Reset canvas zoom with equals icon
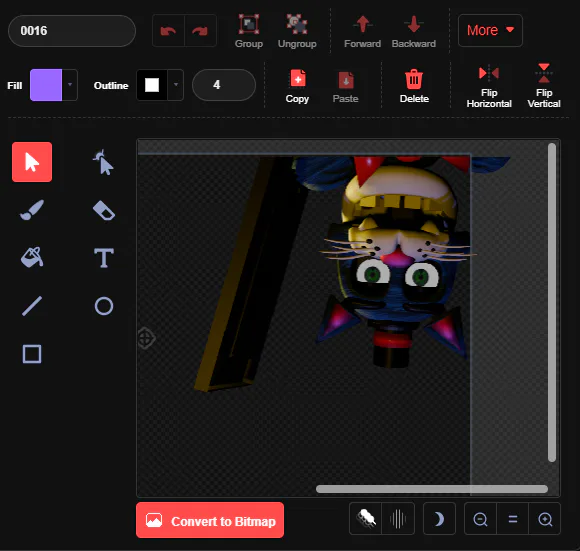Image resolution: width=580 pixels, height=551 pixels. click(513, 519)
